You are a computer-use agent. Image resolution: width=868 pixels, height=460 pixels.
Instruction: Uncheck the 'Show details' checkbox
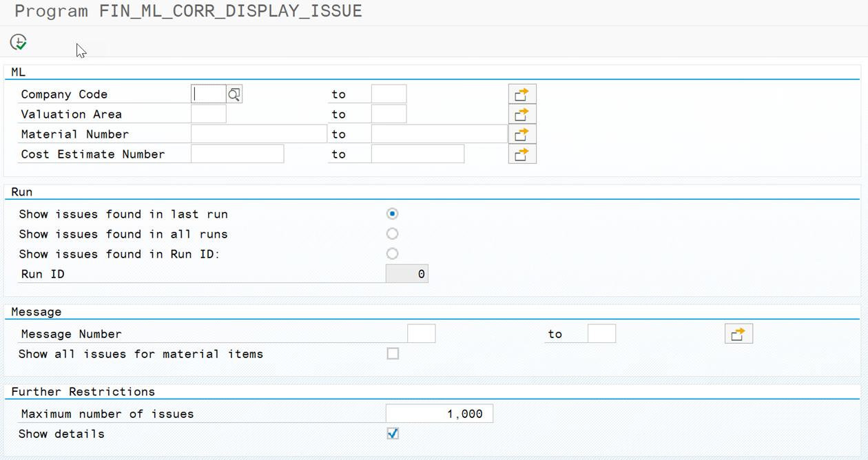[x=393, y=434]
